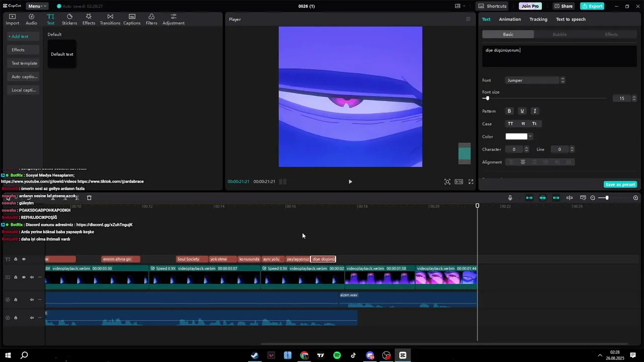Click the Join Pro button
The width and height of the screenshot is (644, 362).
530,6
